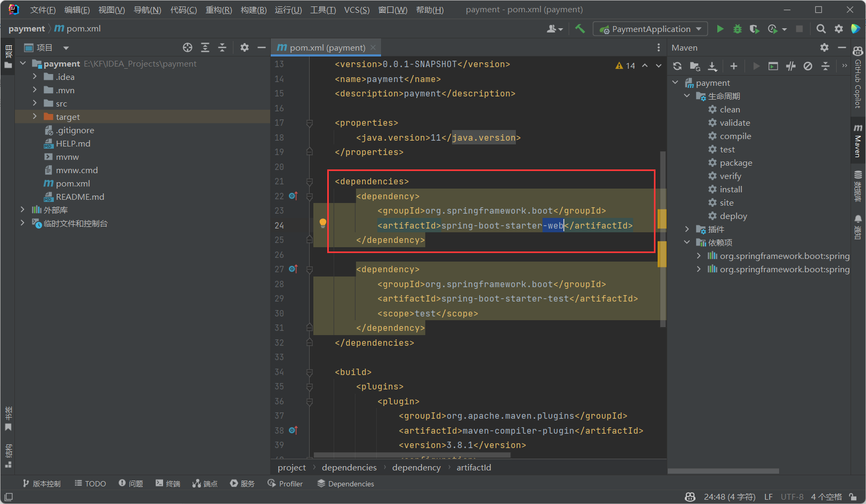Screen dimensions: 866x504
Task: Expand the 插件 node in Maven
Action: (687, 229)
